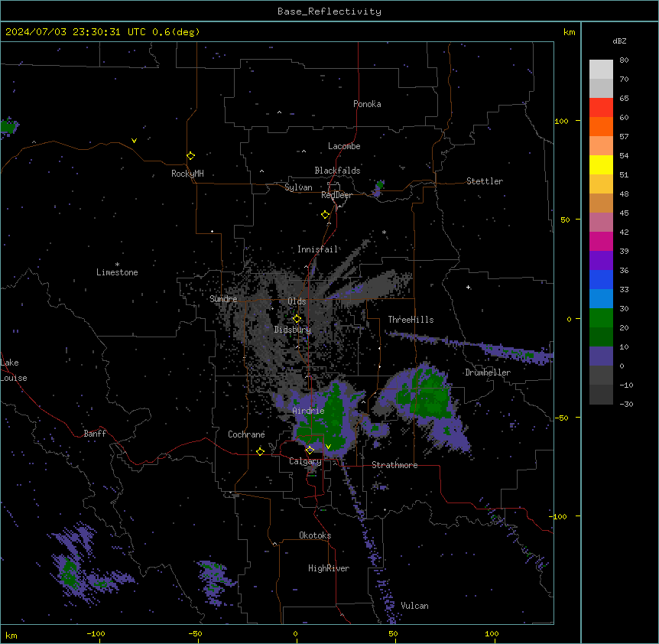Screen dimensions: 659x644
Task: Click the Stettler city label
Action: pos(485,181)
